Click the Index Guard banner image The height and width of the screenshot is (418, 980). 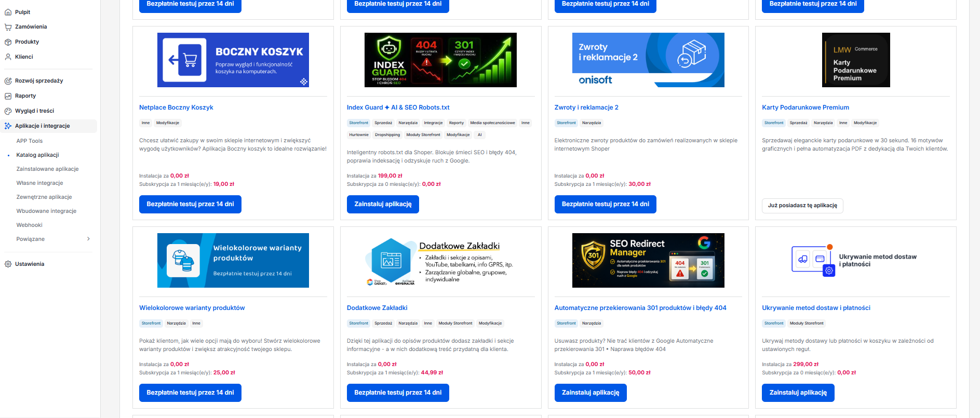pos(440,60)
